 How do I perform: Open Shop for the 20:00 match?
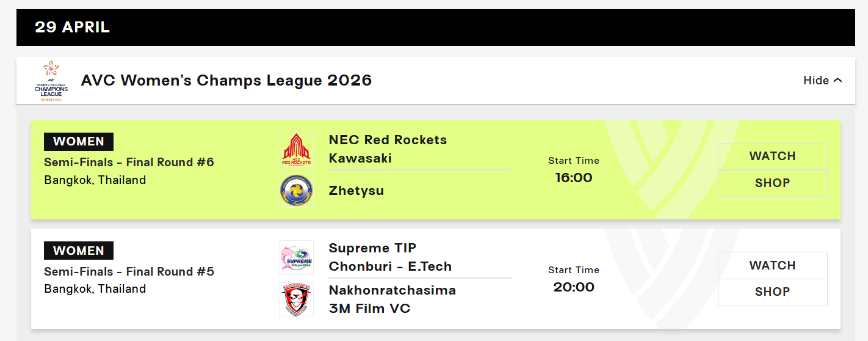(x=772, y=291)
